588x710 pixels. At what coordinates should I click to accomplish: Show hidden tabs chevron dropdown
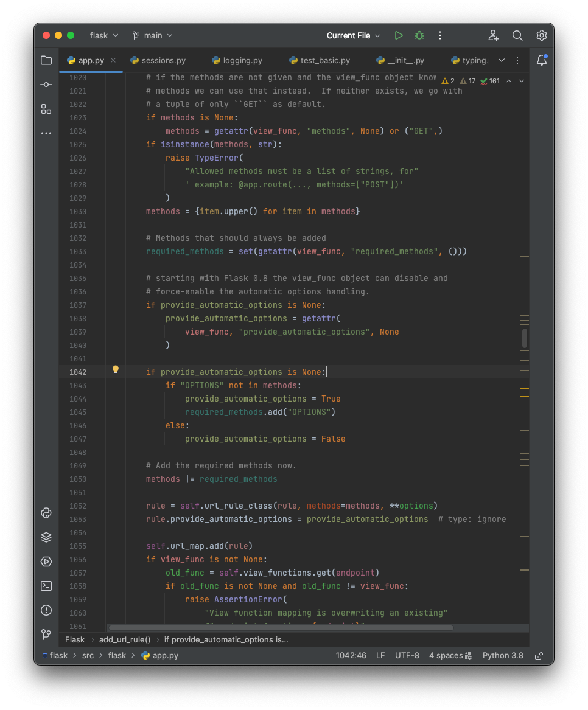(x=502, y=60)
